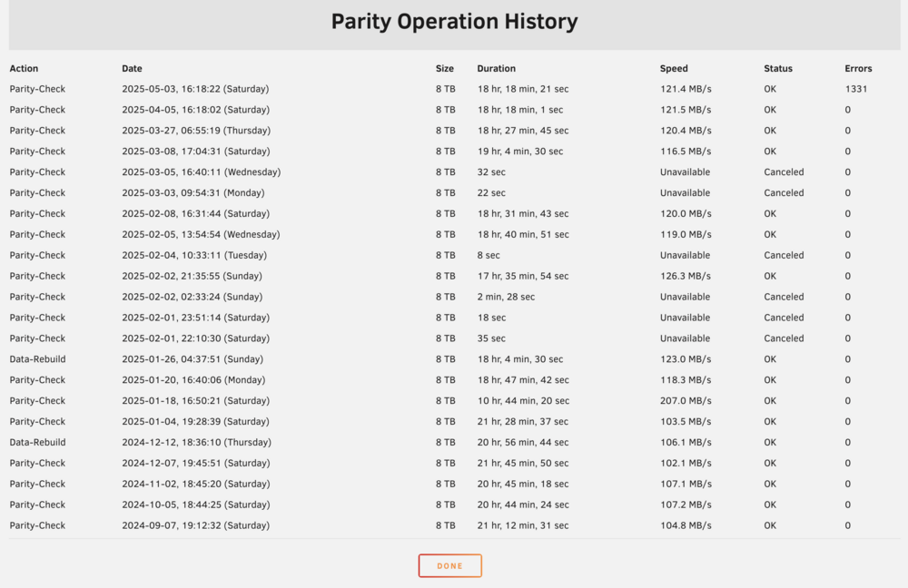The height and width of the screenshot is (588, 908).
Task: Select the Size column header
Action: 445,68
